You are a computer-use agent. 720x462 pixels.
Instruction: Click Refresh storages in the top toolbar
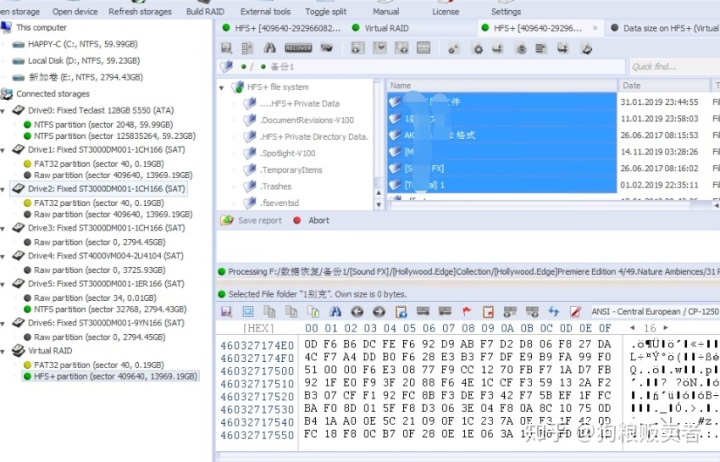coord(140,11)
